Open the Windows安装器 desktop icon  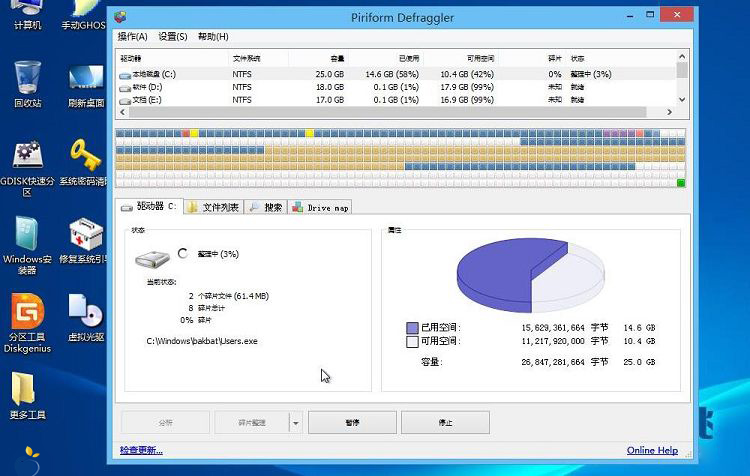(x=27, y=245)
